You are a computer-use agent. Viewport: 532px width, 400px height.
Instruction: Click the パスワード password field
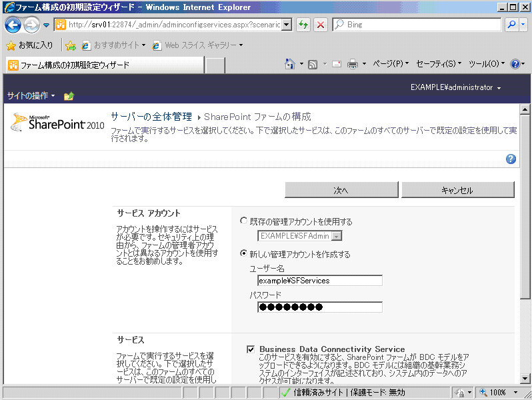[x=320, y=307]
